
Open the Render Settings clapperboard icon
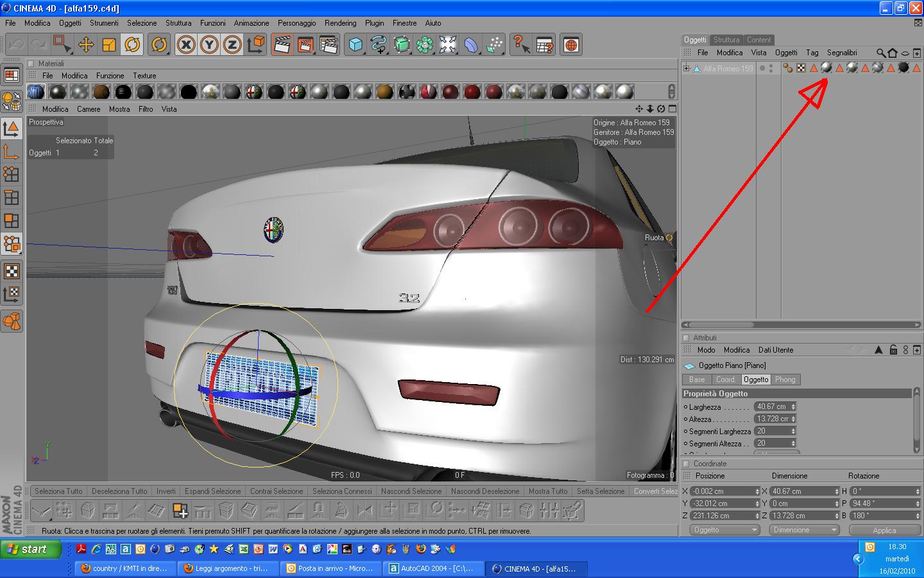[x=329, y=44]
